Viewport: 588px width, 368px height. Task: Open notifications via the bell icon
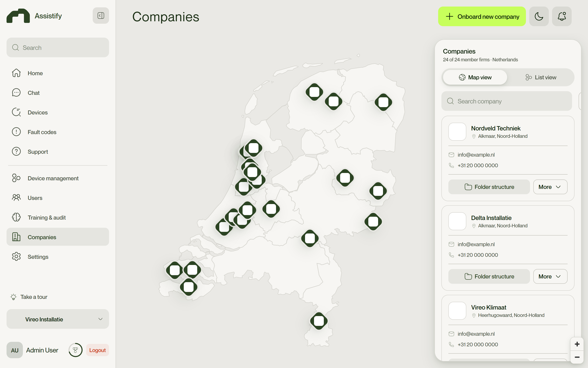[x=561, y=16]
